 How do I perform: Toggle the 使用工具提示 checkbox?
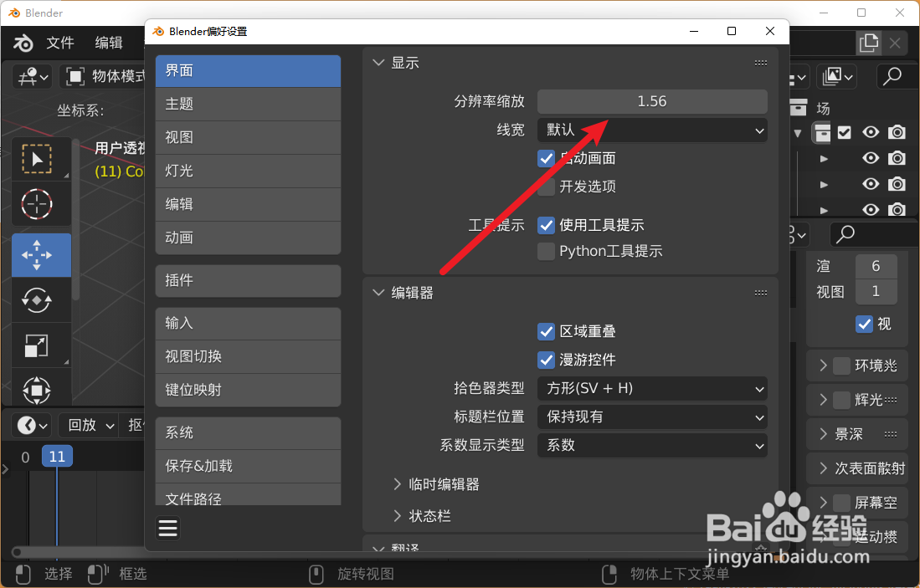(x=547, y=225)
